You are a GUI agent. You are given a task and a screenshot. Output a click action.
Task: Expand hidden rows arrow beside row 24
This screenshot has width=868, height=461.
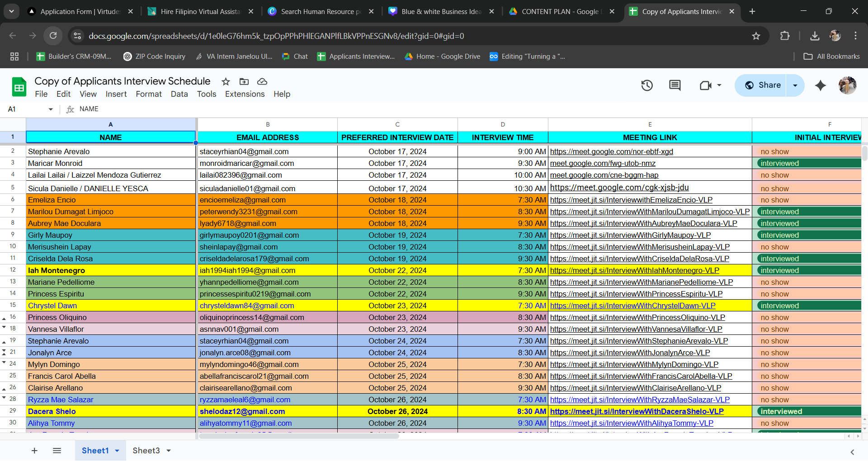4,362
